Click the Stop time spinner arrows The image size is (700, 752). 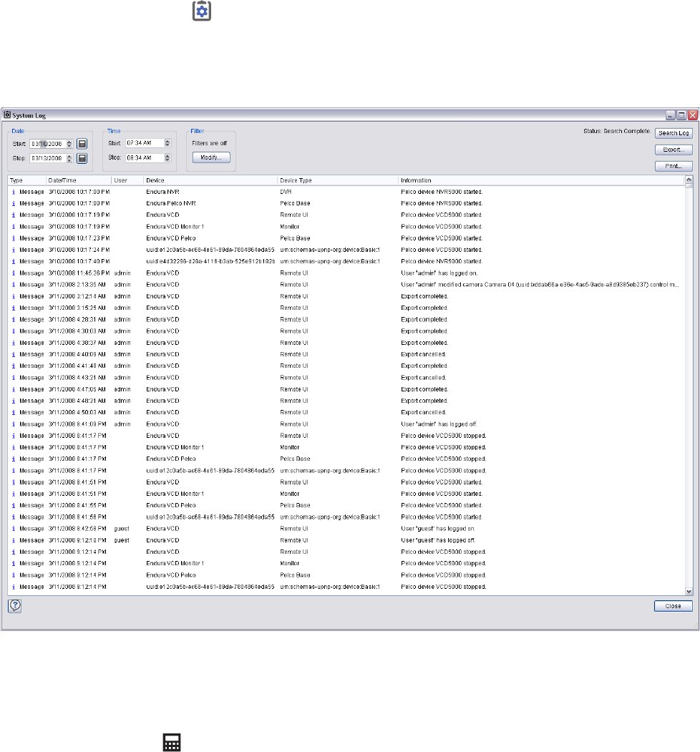167,158
